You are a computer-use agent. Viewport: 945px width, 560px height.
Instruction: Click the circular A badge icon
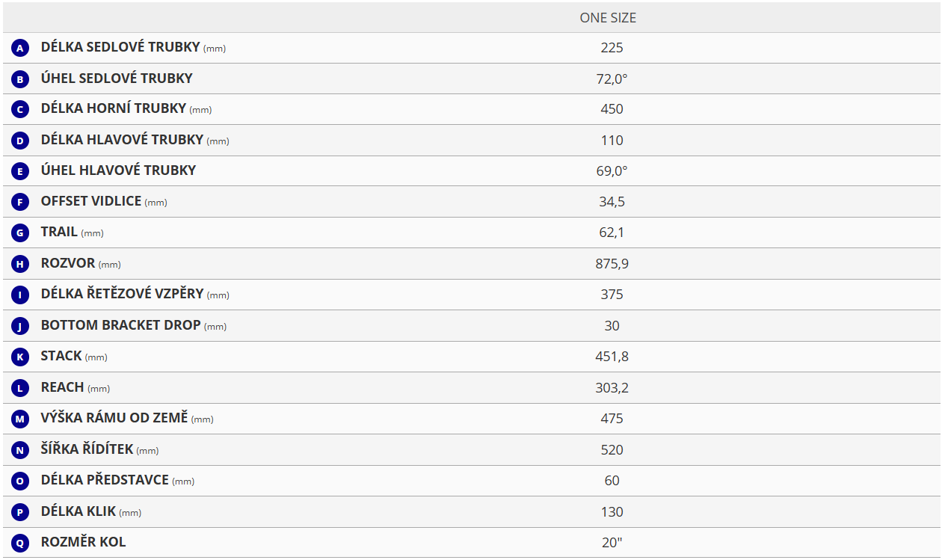tap(20, 49)
